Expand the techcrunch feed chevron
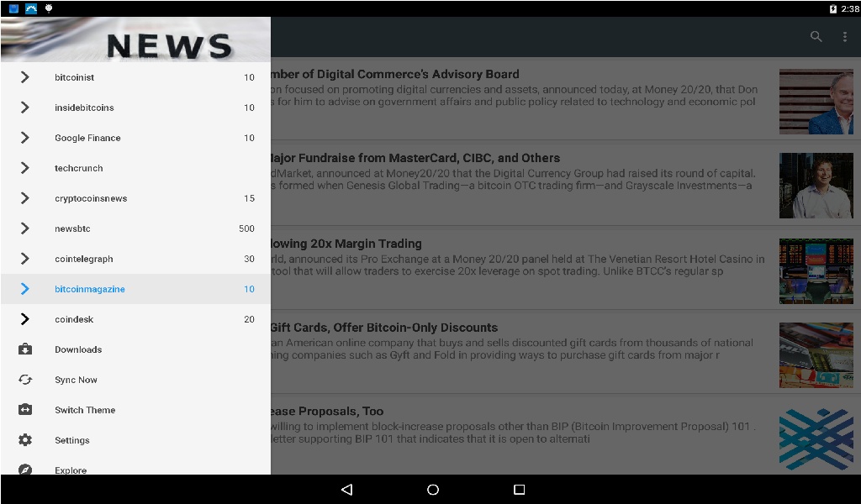The height and width of the screenshot is (504, 861). pyautogui.click(x=24, y=168)
